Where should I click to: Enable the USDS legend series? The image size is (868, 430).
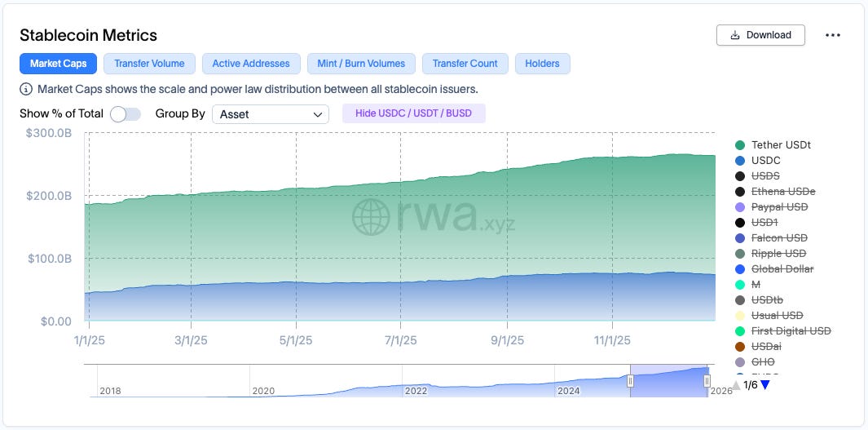(757, 176)
